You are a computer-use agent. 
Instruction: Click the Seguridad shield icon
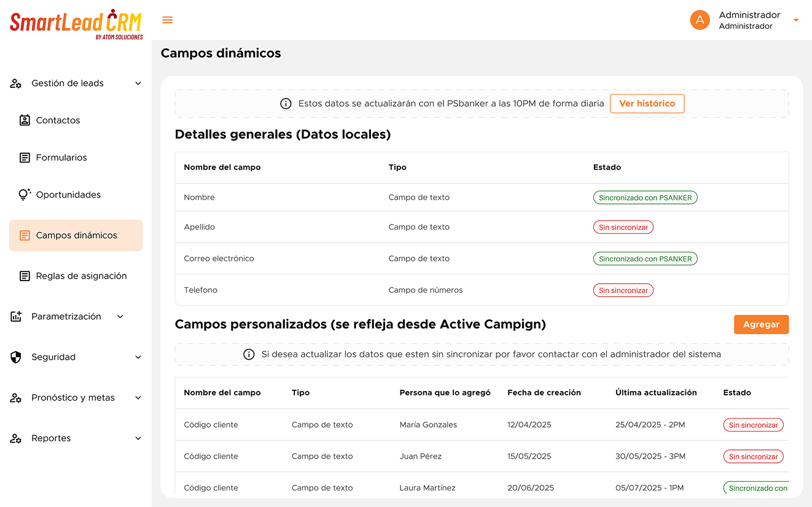[x=16, y=357]
